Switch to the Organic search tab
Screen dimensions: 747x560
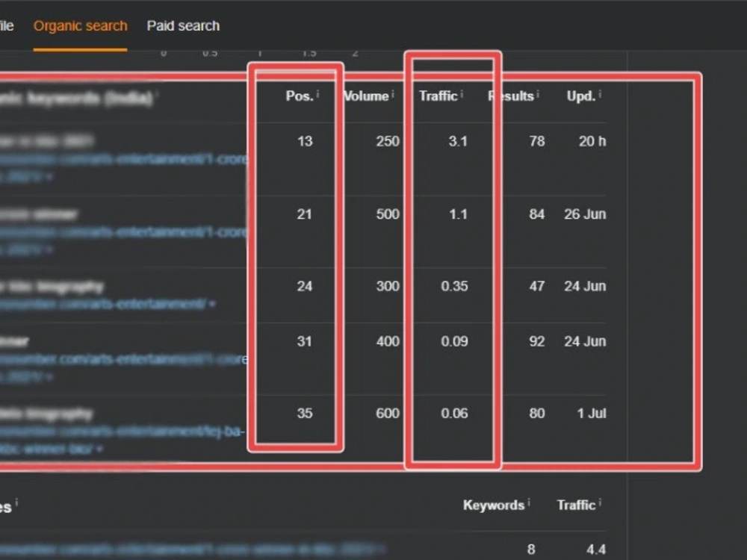tap(80, 25)
